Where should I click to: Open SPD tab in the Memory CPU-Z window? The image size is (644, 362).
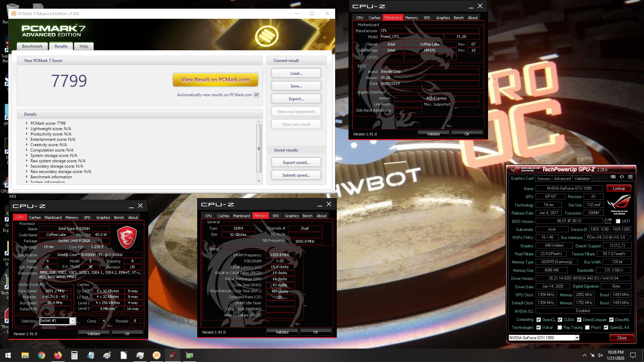tap(275, 216)
